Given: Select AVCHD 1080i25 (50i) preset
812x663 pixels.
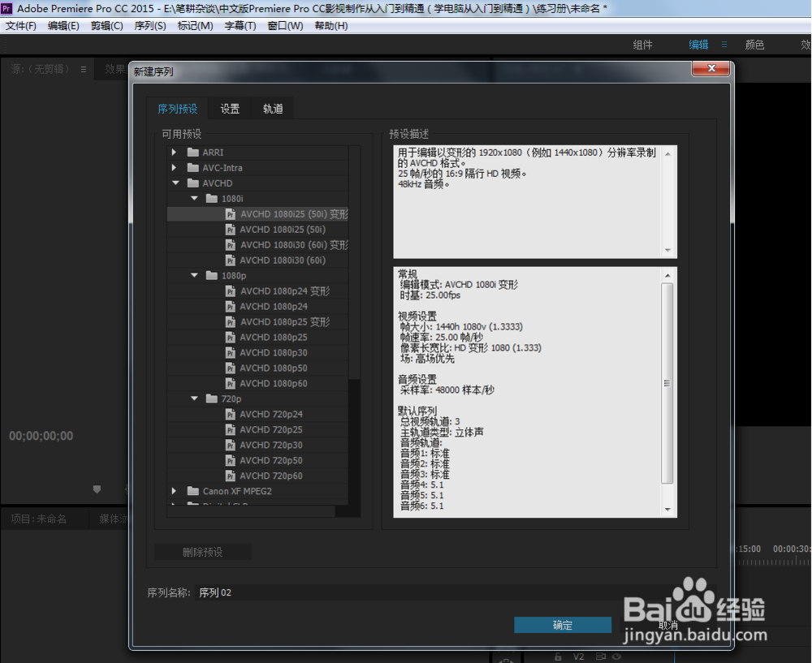Looking at the screenshot, I should [257, 230].
